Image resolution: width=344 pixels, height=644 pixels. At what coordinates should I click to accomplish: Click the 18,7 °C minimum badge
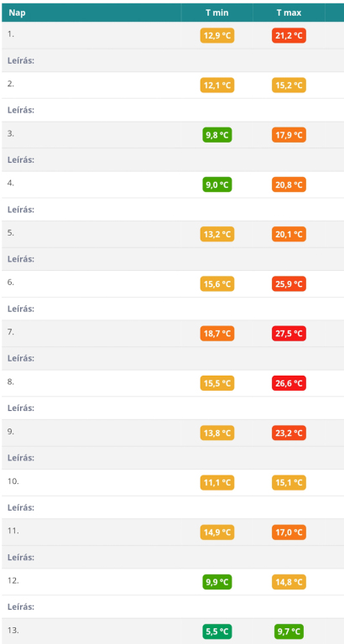[217, 334]
